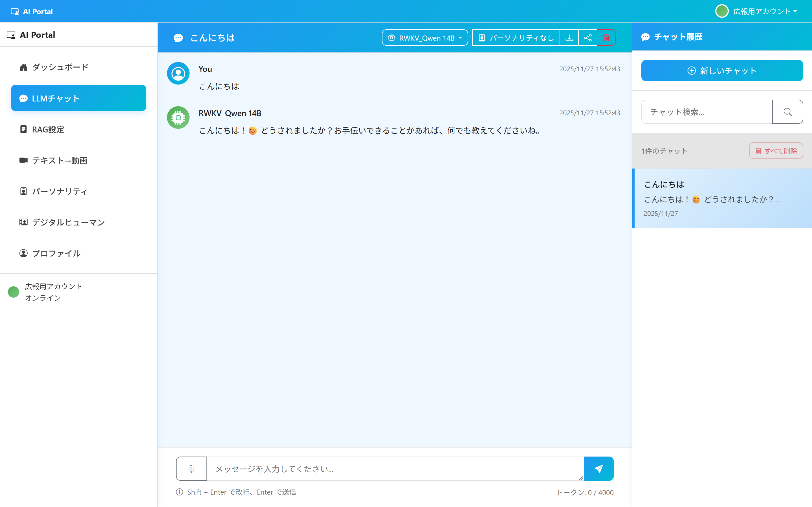Click the AI Portal logo icon
Screen dimensions: 812x507
click(x=15, y=11)
